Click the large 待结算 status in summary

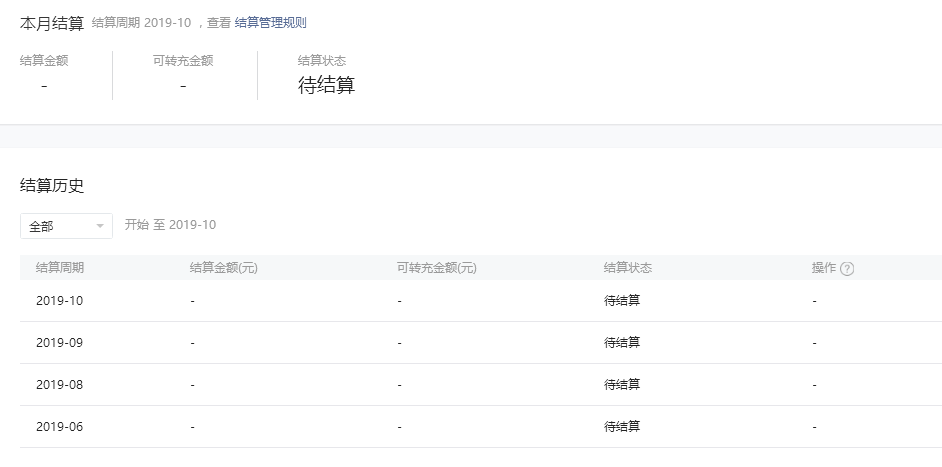click(x=327, y=86)
